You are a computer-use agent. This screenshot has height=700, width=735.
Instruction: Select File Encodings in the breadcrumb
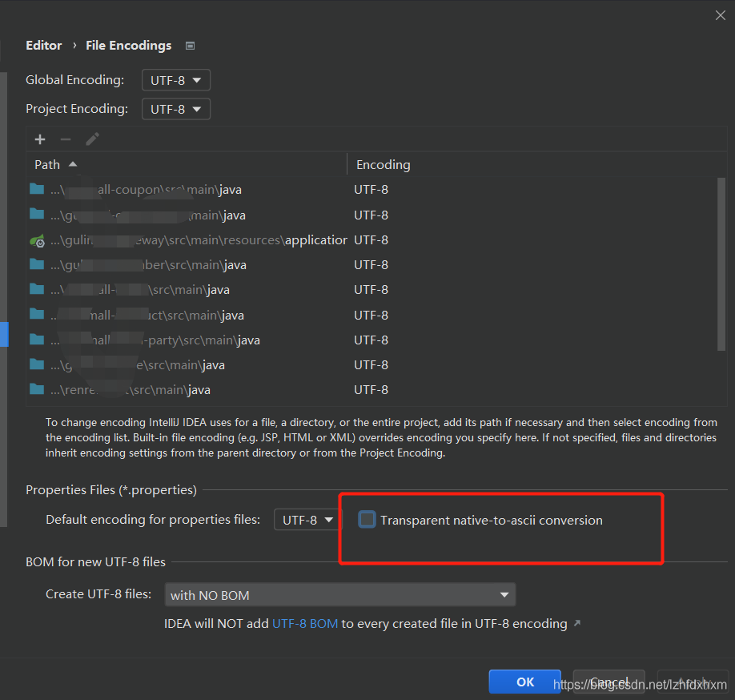[x=128, y=46]
